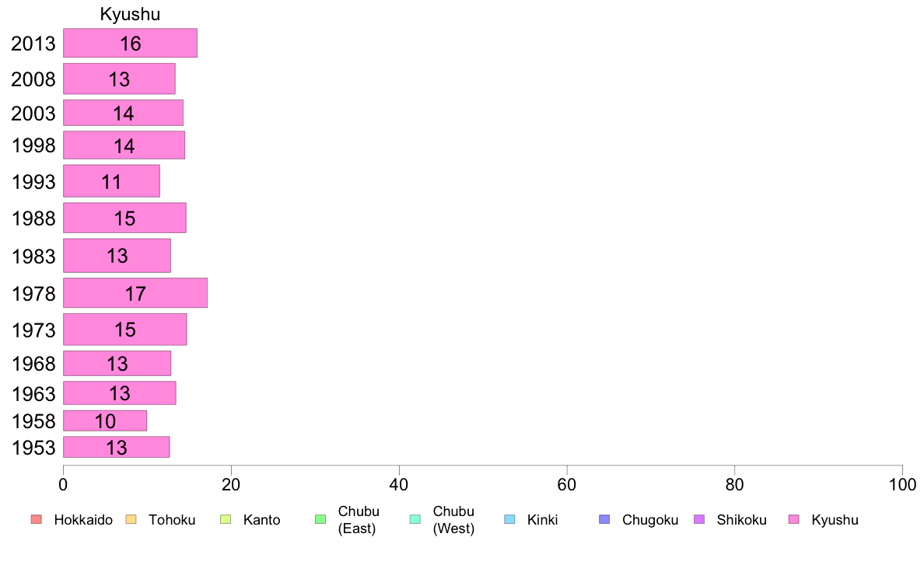This screenshot has width=924, height=572.
Task: Click the Kyushu column header title
Action: point(130,14)
